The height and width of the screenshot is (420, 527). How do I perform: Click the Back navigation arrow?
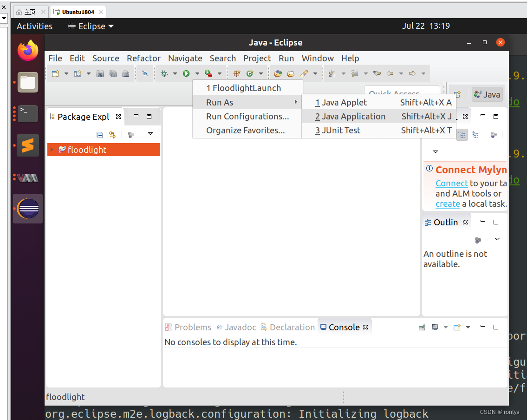[390, 73]
